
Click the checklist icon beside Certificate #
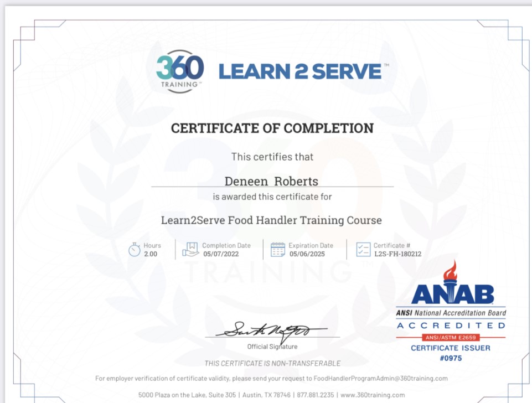tap(363, 250)
